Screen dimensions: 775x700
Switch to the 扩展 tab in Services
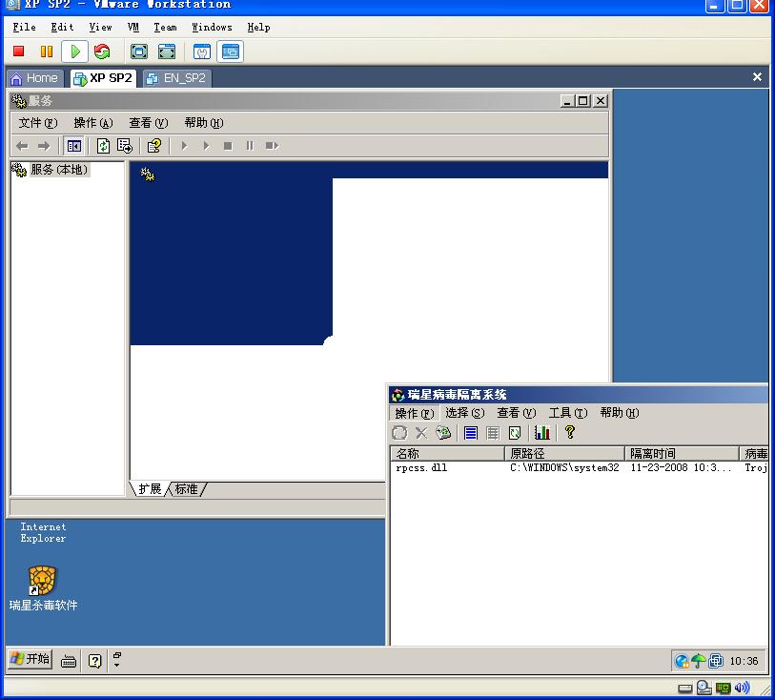pos(150,489)
